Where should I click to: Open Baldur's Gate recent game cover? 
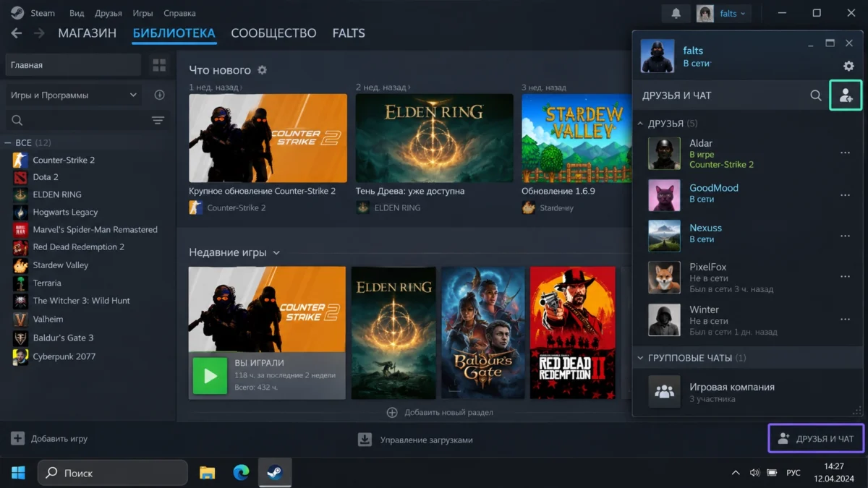[483, 333]
